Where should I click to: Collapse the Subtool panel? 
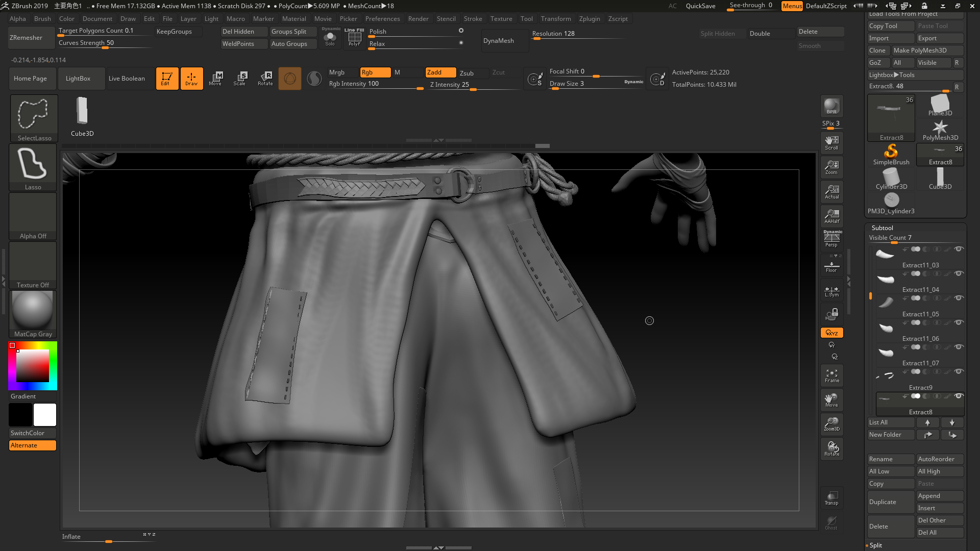(882, 228)
